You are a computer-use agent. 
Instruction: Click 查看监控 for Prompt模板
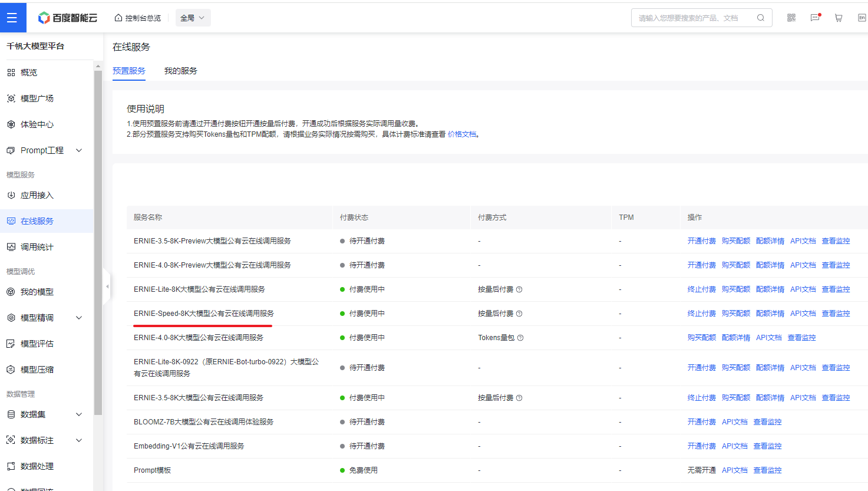point(768,470)
